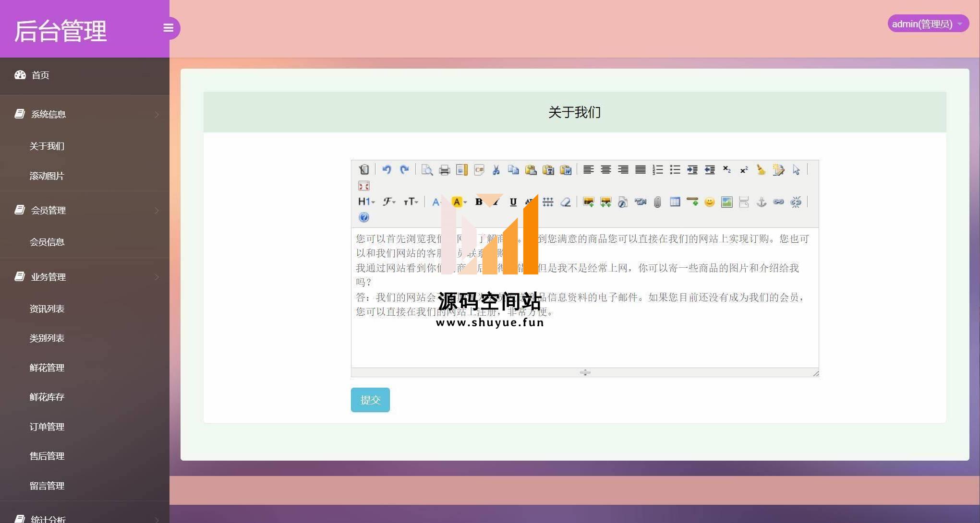Open 关于我们 in the sidebar
This screenshot has width=980, height=523.
47,146
